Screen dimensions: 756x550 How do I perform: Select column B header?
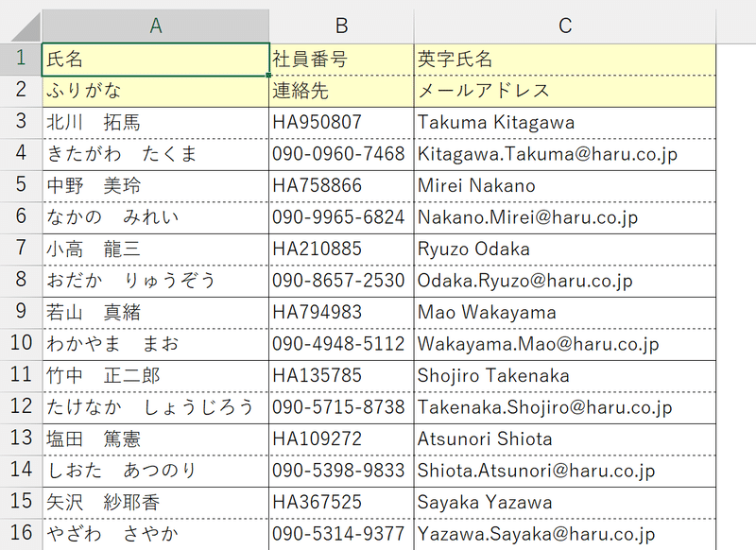[x=341, y=26]
